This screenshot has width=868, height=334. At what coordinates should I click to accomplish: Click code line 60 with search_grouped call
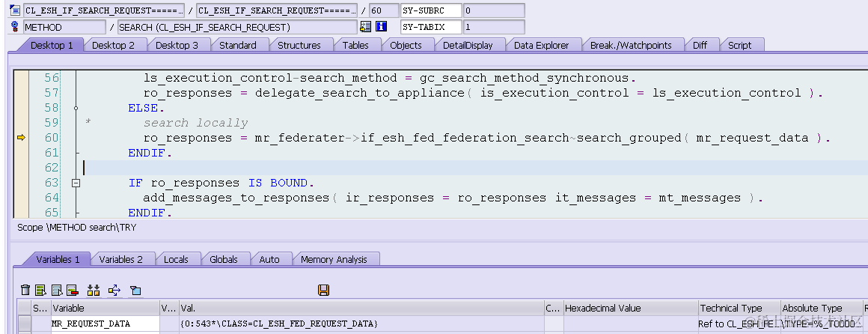(486, 138)
